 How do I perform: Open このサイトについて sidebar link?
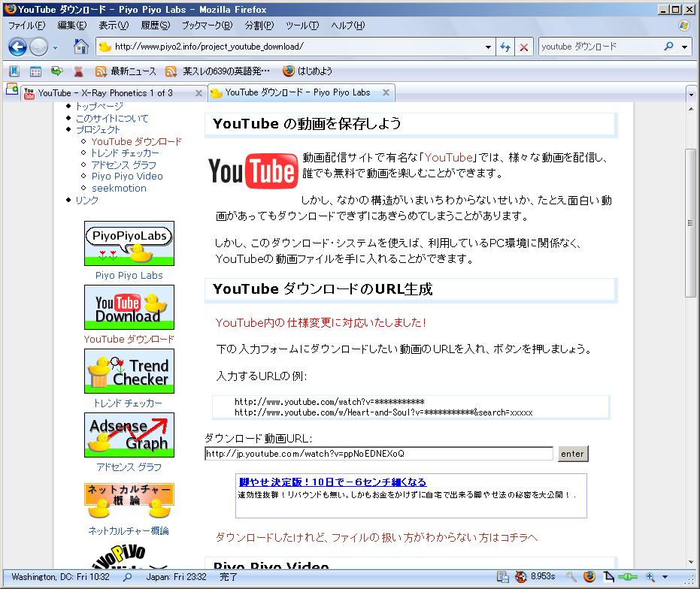pos(112,118)
